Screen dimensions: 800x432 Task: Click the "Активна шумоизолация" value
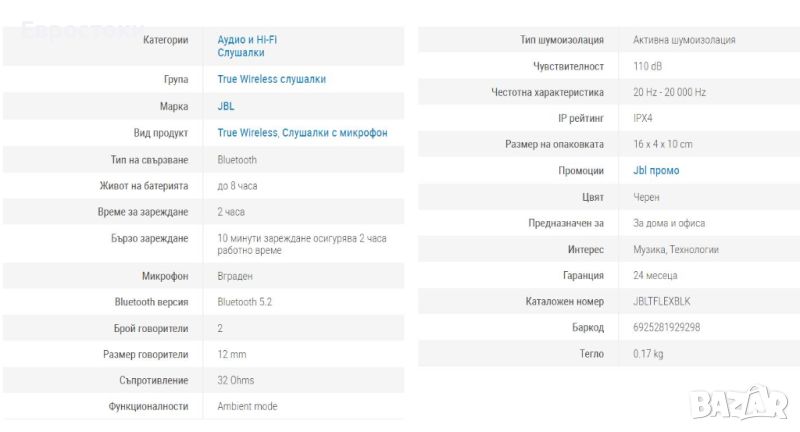pos(684,40)
